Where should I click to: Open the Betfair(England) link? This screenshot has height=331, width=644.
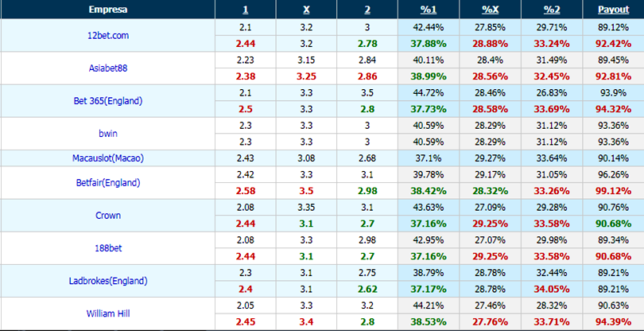click(108, 183)
